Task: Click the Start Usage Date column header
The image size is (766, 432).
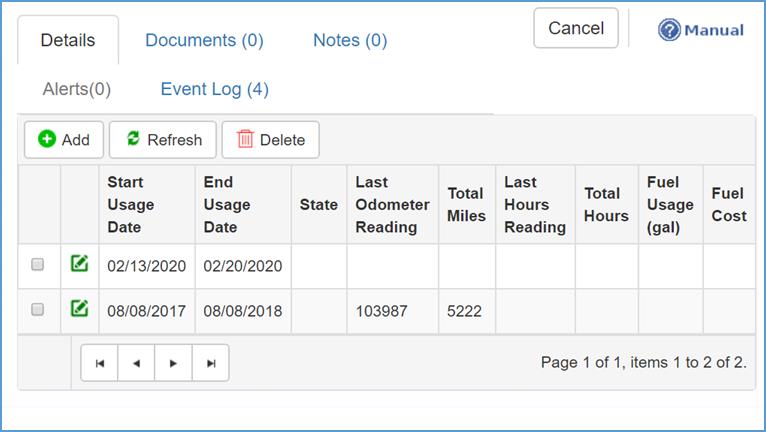Action: pyautogui.click(x=131, y=204)
